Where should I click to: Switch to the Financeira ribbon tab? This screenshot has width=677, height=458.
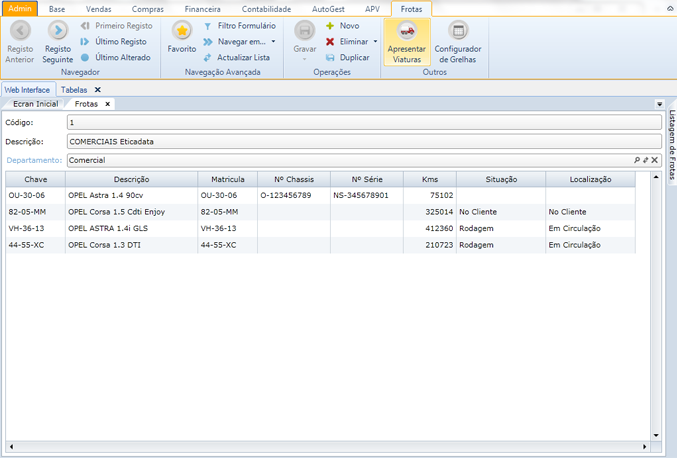click(202, 8)
